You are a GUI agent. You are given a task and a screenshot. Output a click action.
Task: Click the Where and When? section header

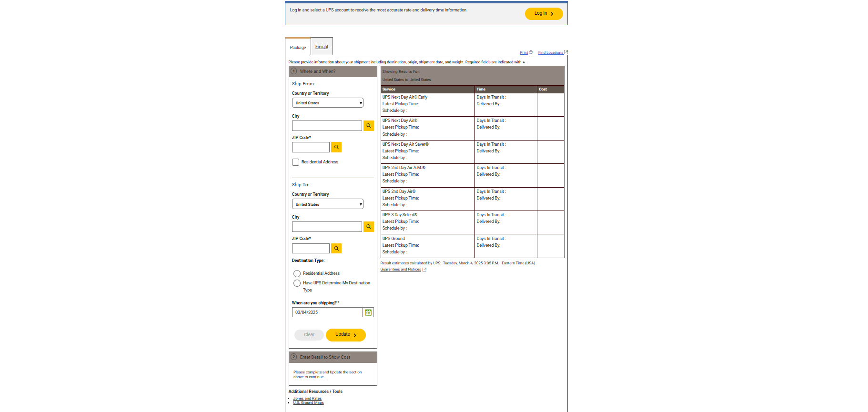click(x=333, y=71)
